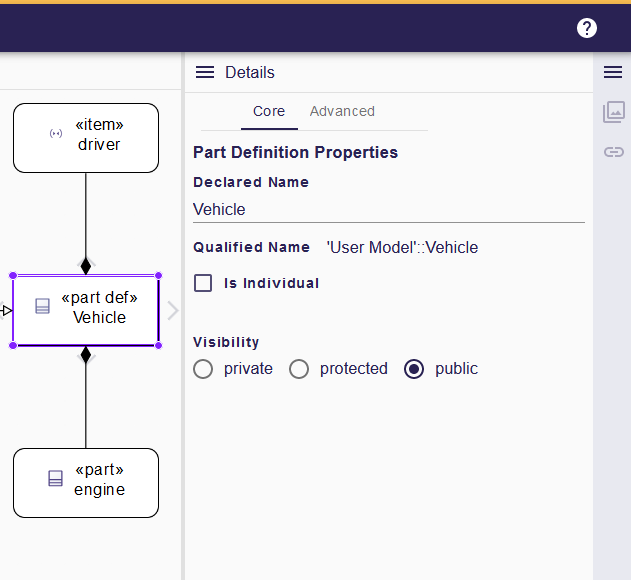
Task: Click the driver item node icon
Action: [x=56, y=134]
